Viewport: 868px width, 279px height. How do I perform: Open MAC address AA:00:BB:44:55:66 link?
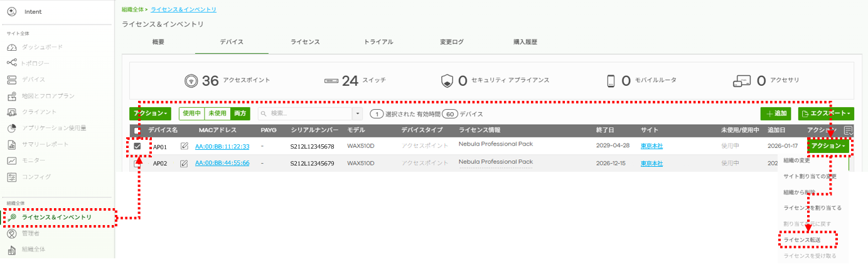tap(222, 163)
